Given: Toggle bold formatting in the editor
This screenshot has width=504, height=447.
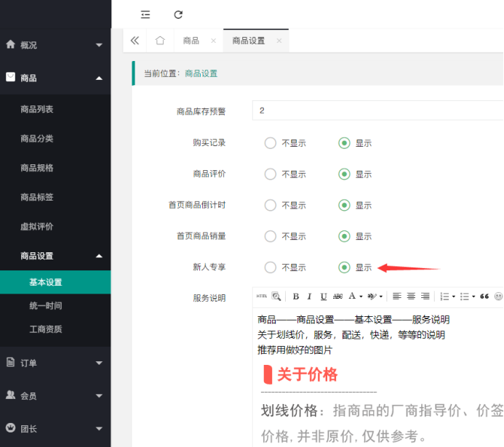Looking at the screenshot, I should (295, 297).
